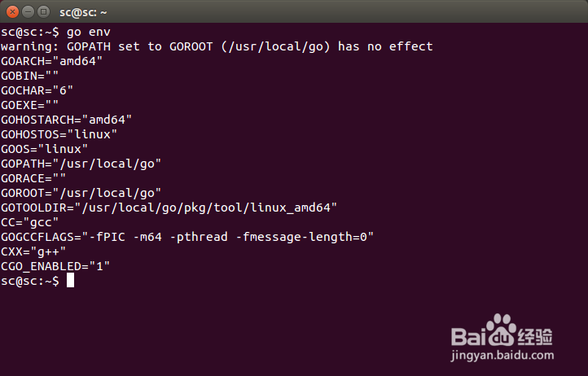Click the GOPATH="/usr/local/go" line

[x=81, y=164]
